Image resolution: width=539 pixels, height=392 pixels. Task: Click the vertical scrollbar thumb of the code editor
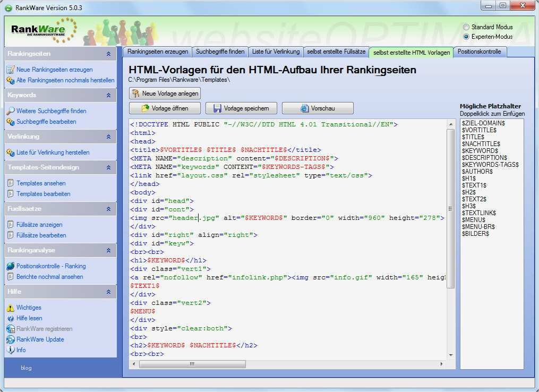(x=450, y=209)
